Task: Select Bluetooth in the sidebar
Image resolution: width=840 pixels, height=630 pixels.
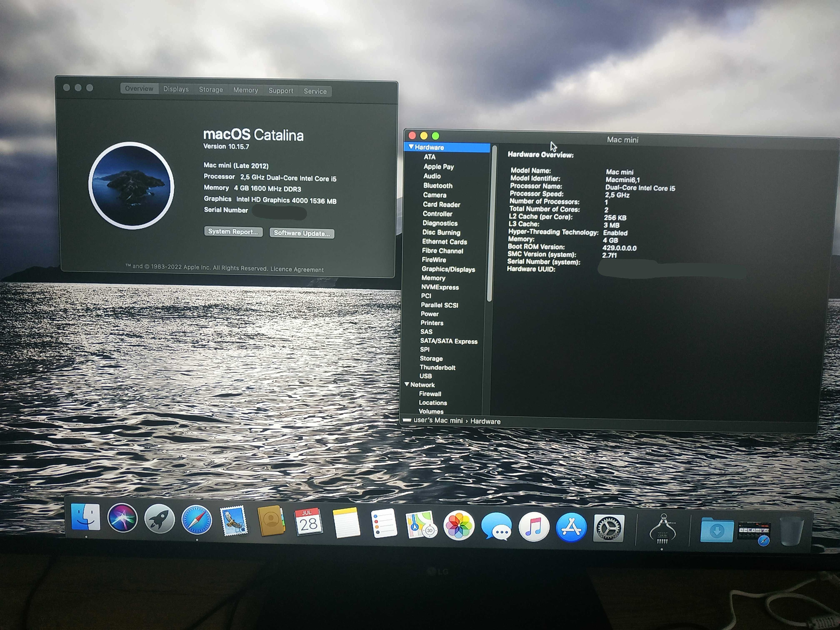Action: pos(438,186)
